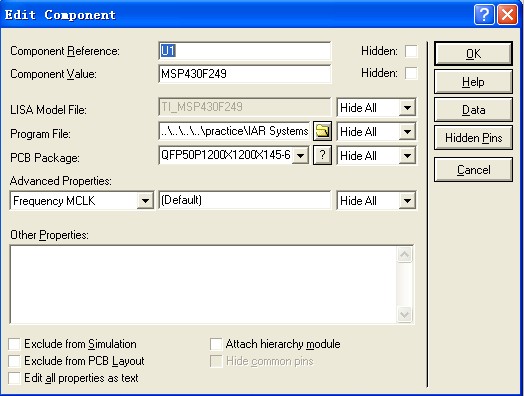The height and width of the screenshot is (396, 524).
Task: Open LISA Model File visibility dropdown
Action: (407, 108)
